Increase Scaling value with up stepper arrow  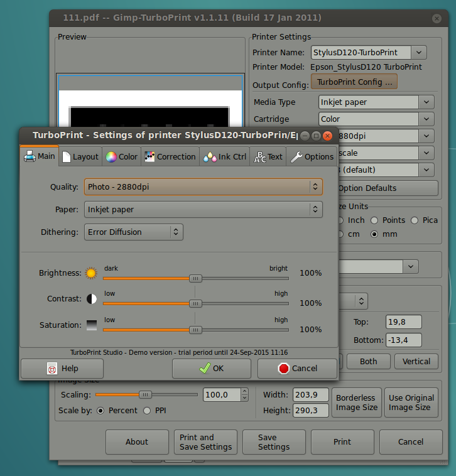245,392
